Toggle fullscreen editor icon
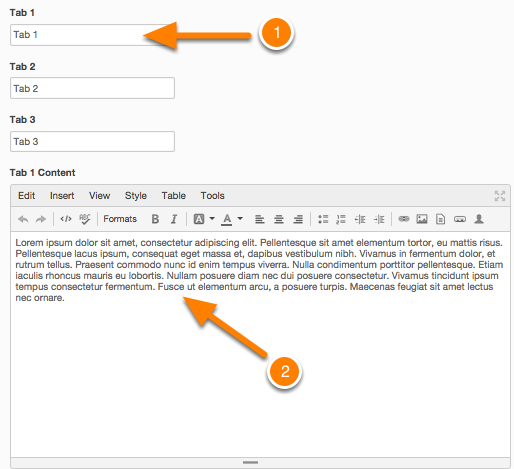 pyautogui.click(x=500, y=196)
